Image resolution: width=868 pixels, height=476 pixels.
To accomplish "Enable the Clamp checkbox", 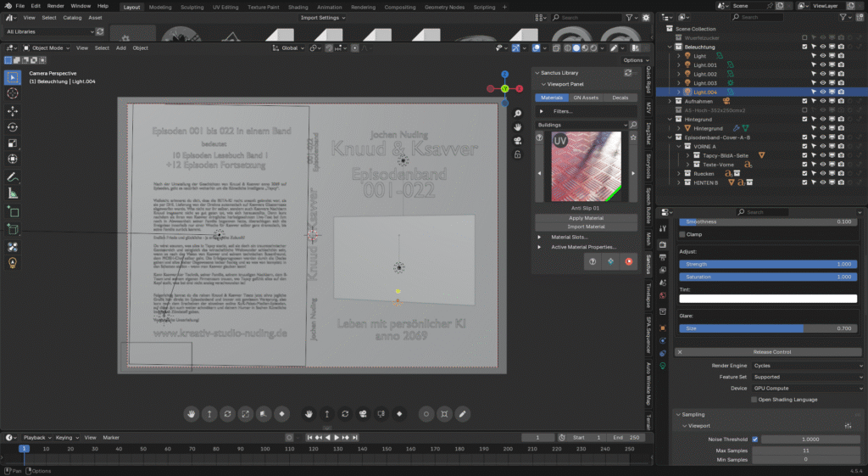I will tap(682, 234).
